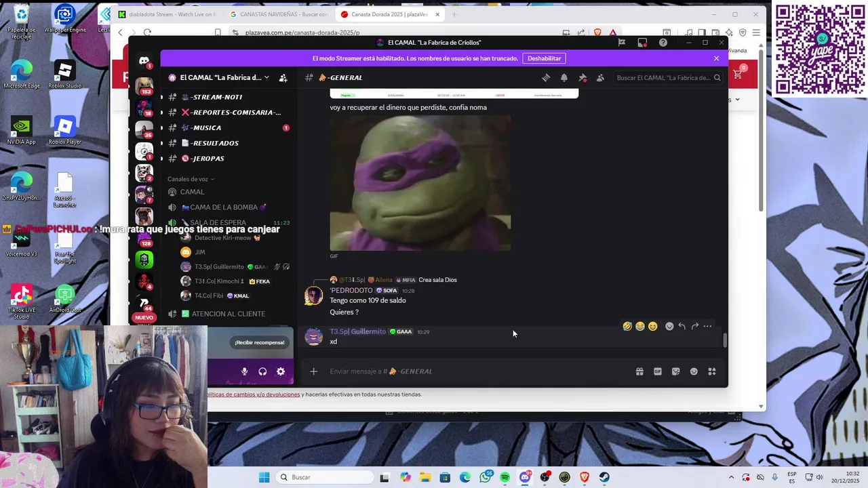The width and height of the screenshot is (868, 488).
Task: Select the red skull server icon
Action: 144,281
